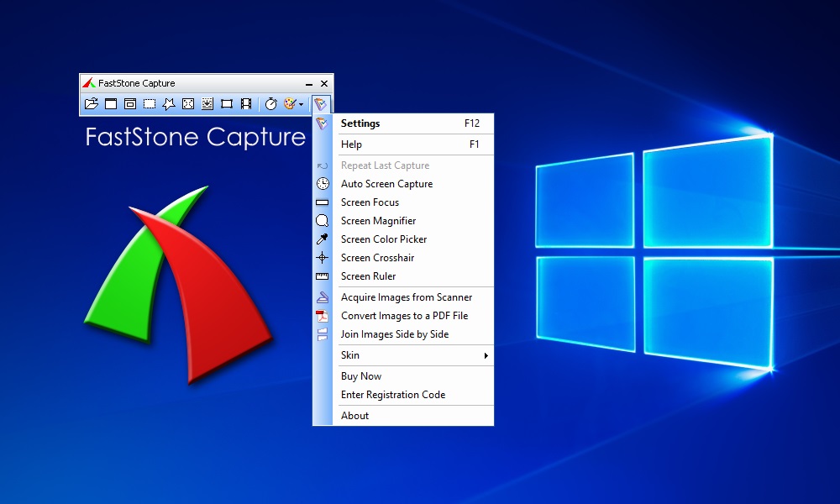Click the FastStone logo in title bar
840x504 pixels.
click(x=89, y=83)
